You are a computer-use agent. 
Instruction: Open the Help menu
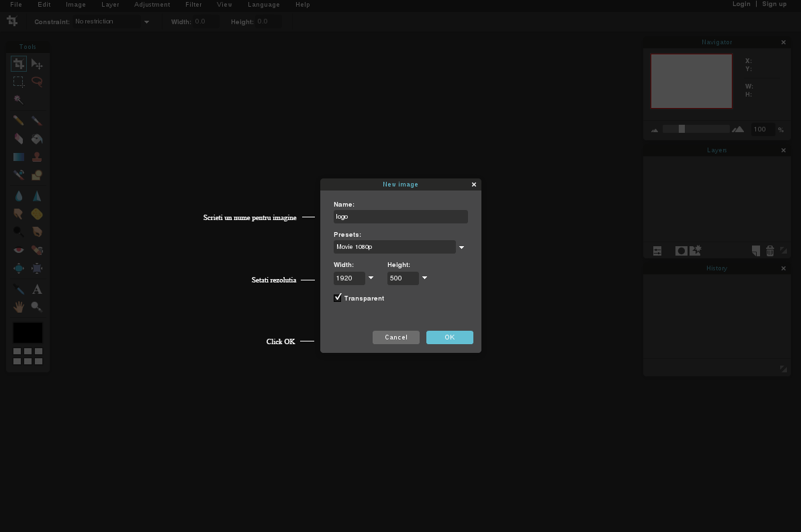click(x=302, y=5)
